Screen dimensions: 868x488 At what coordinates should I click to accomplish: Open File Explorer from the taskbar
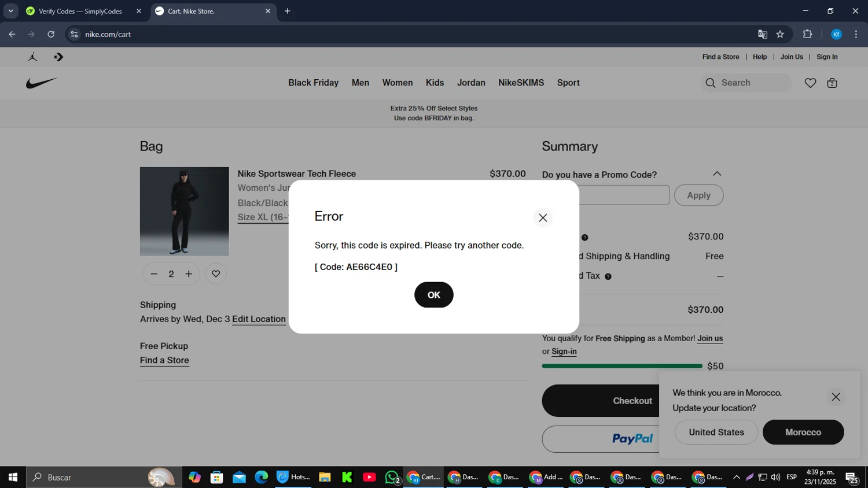coord(325,477)
